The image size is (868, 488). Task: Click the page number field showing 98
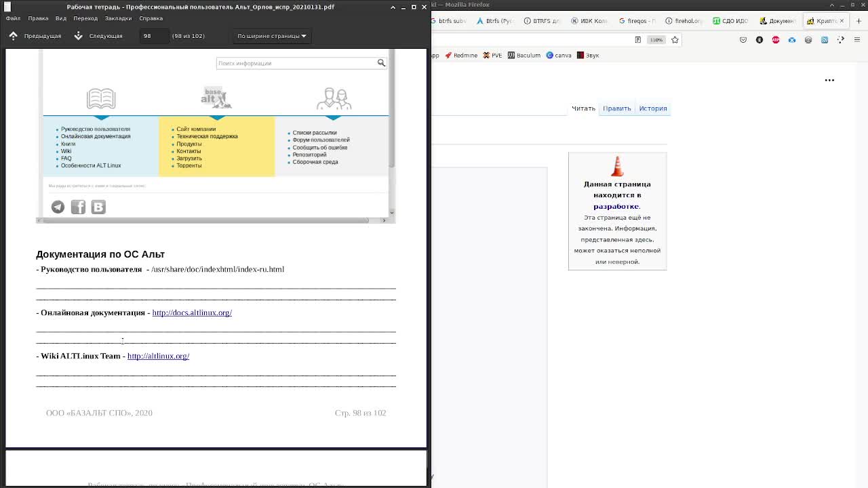(154, 36)
